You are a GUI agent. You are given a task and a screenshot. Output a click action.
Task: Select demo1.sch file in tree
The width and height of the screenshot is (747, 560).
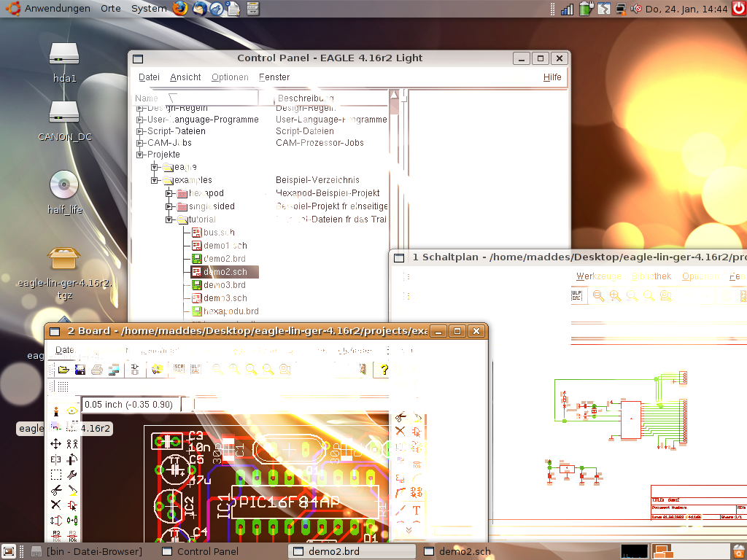click(x=219, y=246)
